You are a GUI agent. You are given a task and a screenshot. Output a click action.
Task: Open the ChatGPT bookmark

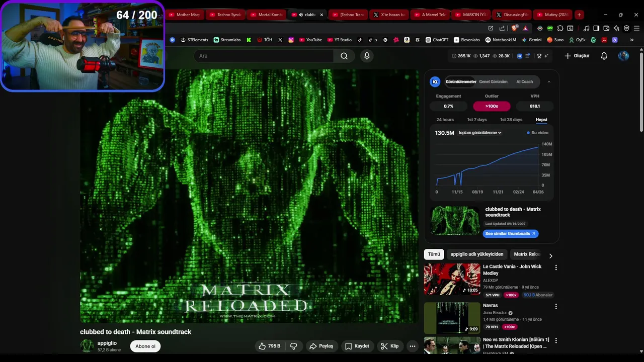437,40
